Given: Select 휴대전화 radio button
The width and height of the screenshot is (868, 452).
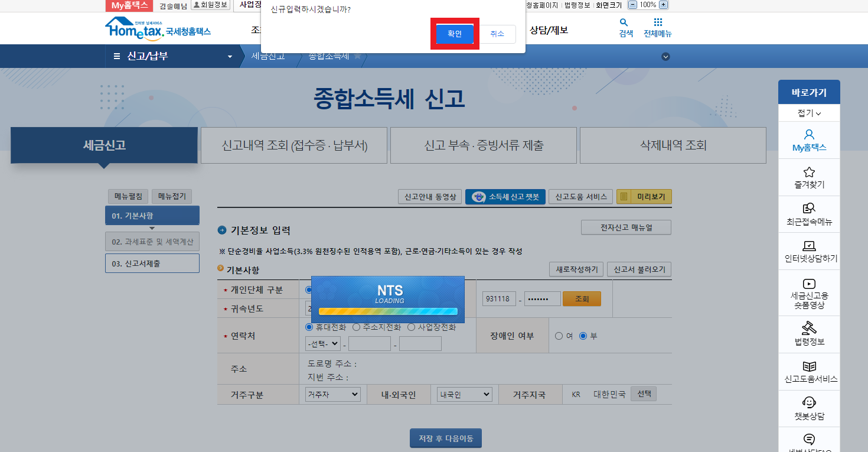Looking at the screenshot, I should pyautogui.click(x=309, y=327).
